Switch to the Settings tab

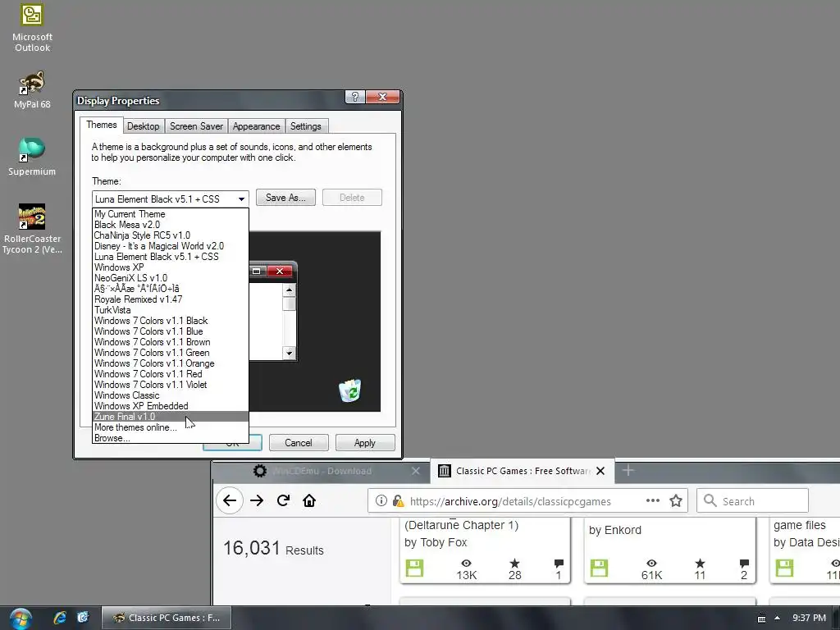tap(305, 126)
